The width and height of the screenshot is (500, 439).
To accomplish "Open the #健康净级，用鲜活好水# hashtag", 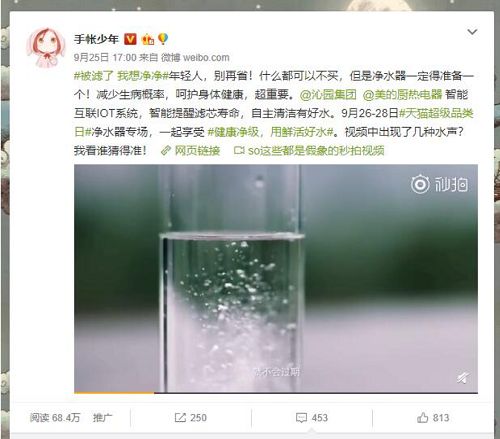I will click(x=271, y=132).
